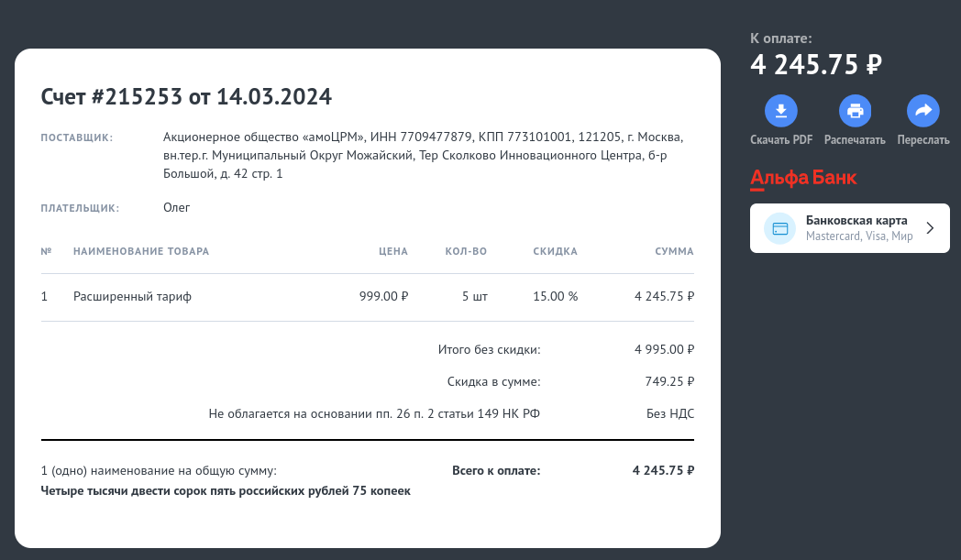Image resolution: width=961 pixels, height=560 pixels.
Task: Click the Mastercard, Visa, Мир subtitle
Action: click(859, 236)
